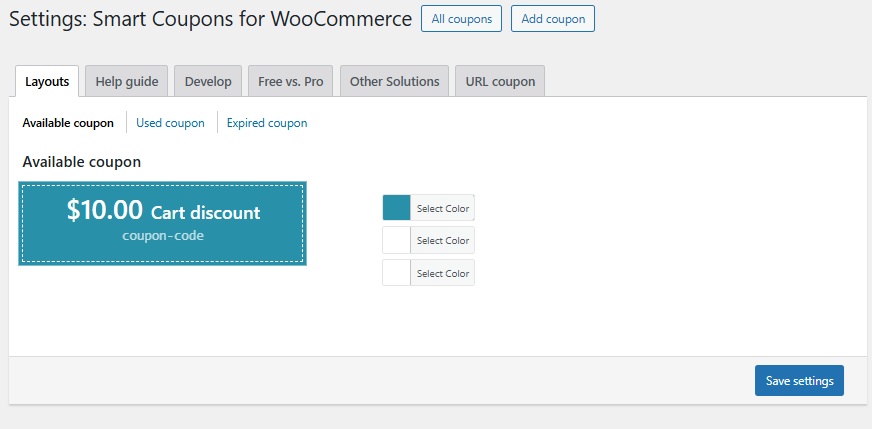Click the second white color swatch

coord(397,240)
